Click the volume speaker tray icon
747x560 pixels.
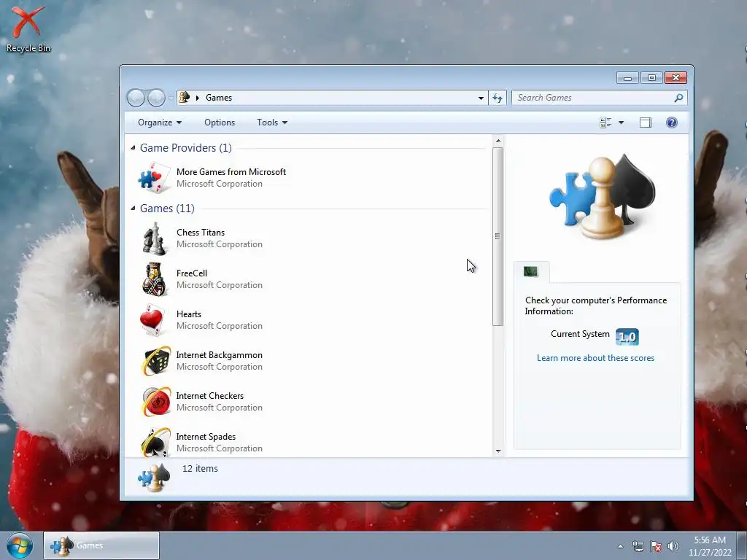[673, 546]
